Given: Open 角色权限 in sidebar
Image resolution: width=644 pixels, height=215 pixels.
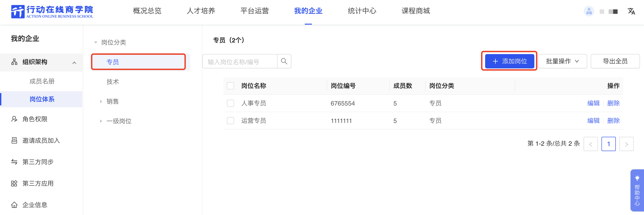Looking at the screenshot, I should (x=35, y=119).
